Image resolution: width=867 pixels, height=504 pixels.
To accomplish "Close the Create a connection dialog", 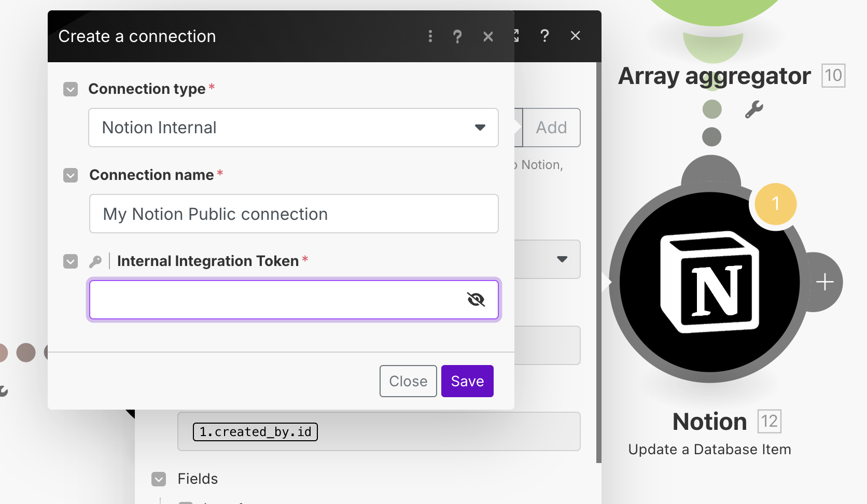I will [x=488, y=36].
